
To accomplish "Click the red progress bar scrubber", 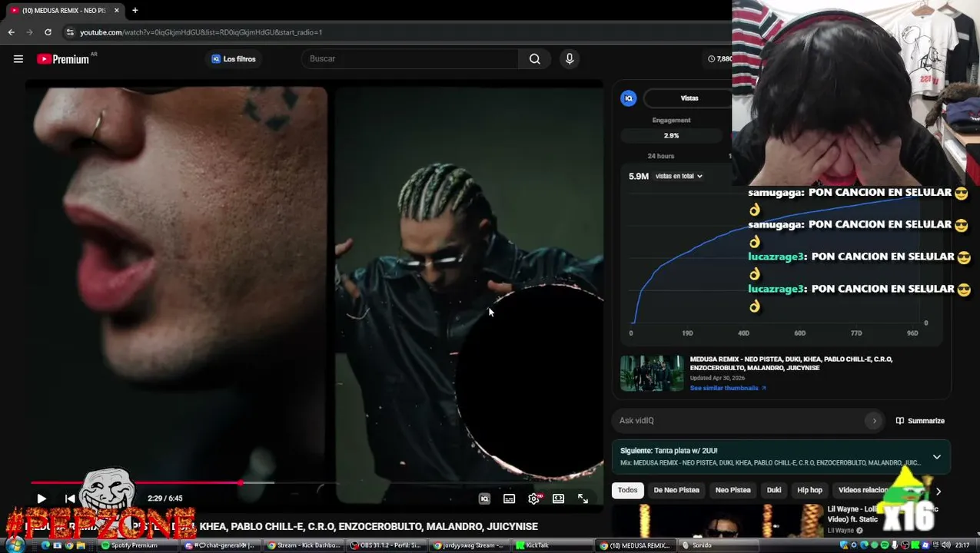I will 241,483.
